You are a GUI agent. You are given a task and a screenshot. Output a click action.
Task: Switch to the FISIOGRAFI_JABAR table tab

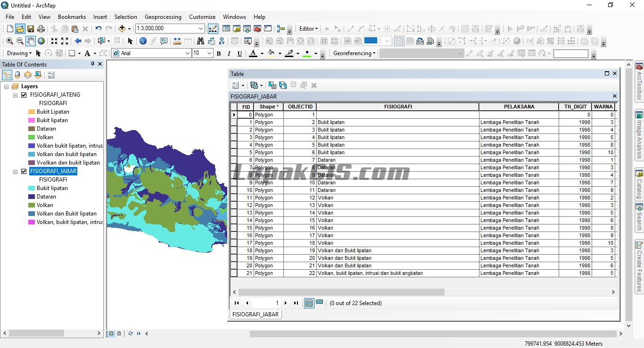pyautogui.click(x=255, y=314)
